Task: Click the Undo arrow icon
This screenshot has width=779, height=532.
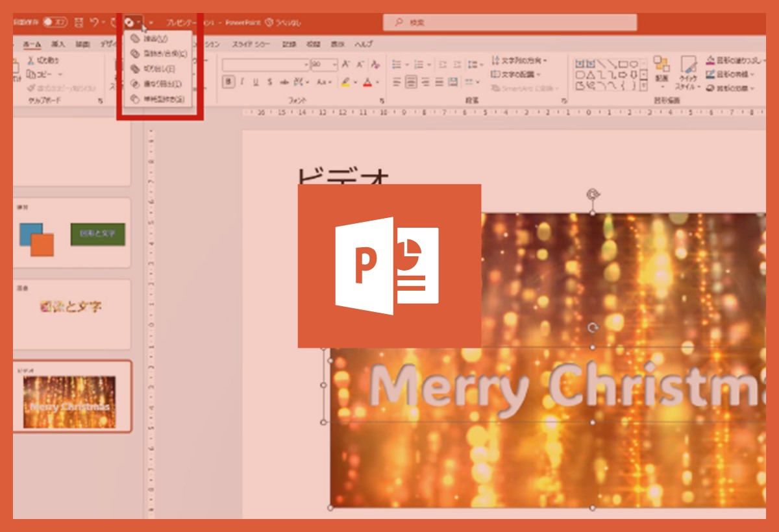Action: (x=95, y=22)
